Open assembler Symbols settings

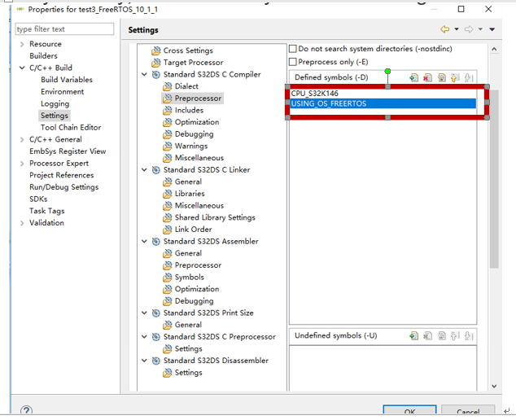coord(190,277)
